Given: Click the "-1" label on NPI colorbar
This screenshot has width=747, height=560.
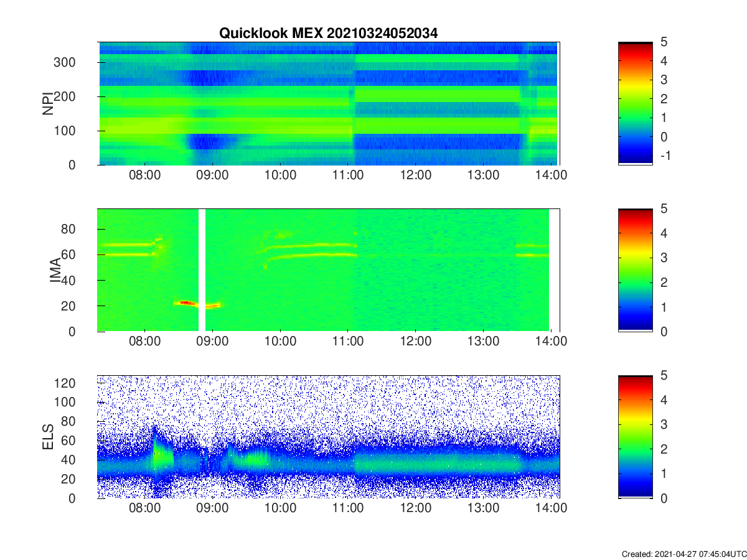Looking at the screenshot, I should point(665,156).
